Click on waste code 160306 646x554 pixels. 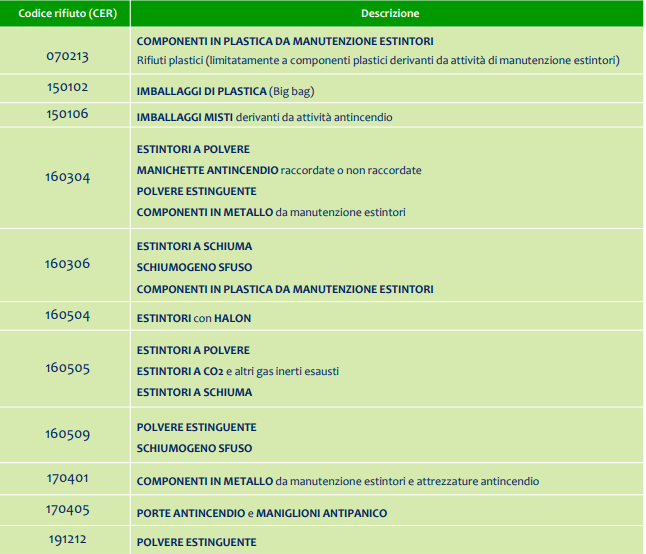[67, 264]
